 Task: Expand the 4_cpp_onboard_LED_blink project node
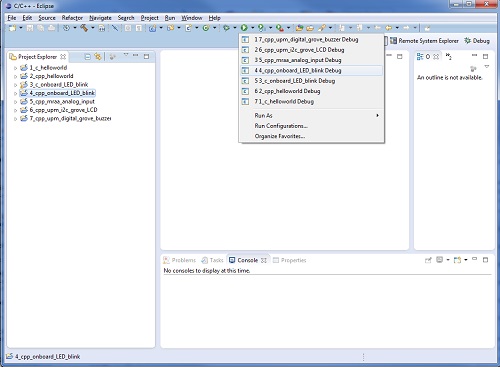[15, 93]
